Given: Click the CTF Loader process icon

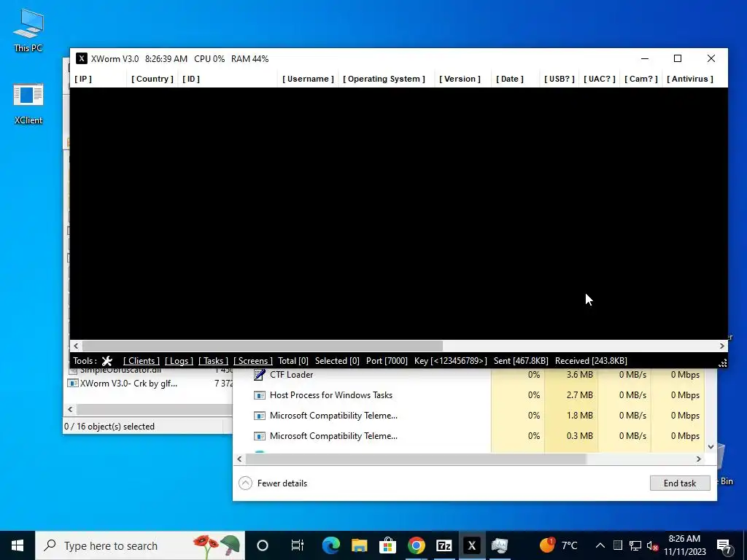Looking at the screenshot, I should [x=259, y=375].
